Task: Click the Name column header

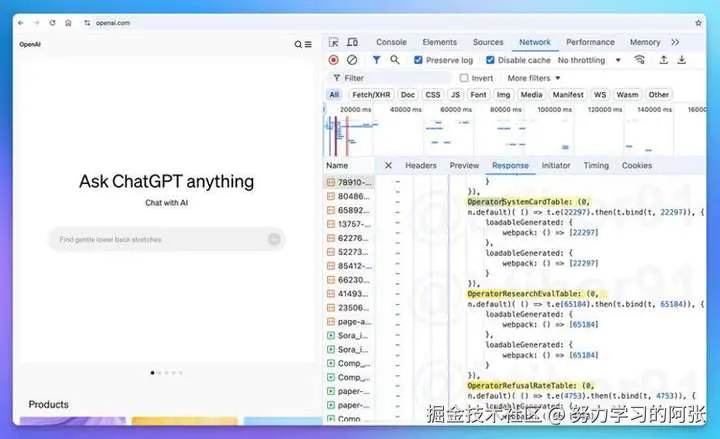Action: click(x=337, y=165)
